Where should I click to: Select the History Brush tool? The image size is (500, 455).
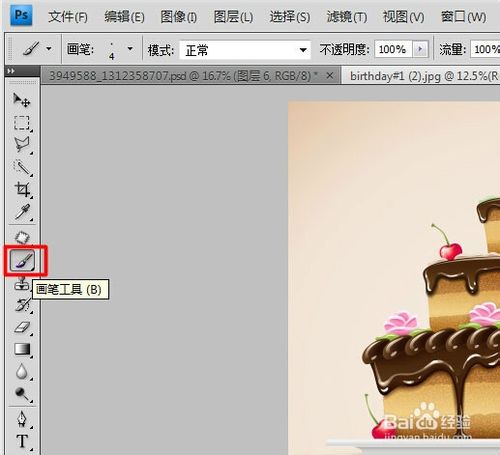point(22,305)
